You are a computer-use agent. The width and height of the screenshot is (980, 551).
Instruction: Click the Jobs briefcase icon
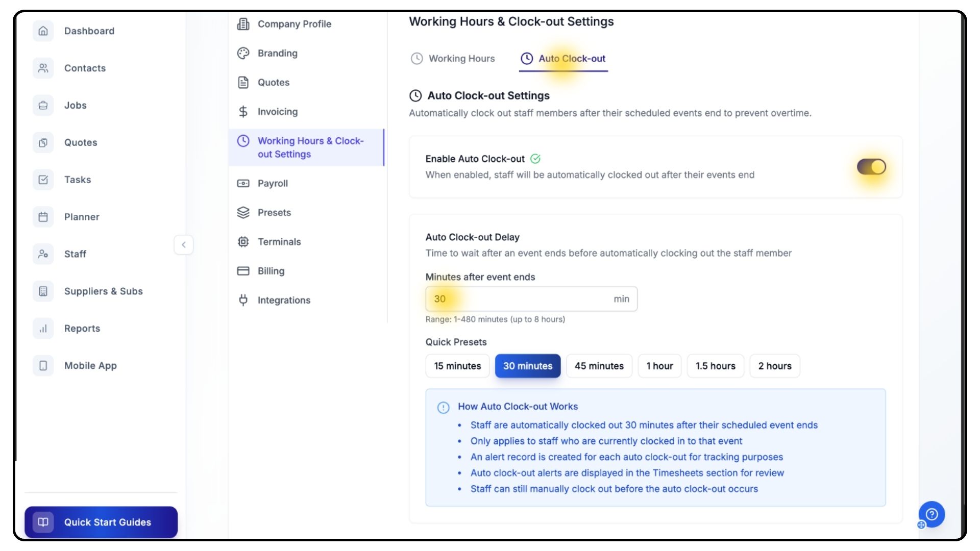[x=43, y=106]
